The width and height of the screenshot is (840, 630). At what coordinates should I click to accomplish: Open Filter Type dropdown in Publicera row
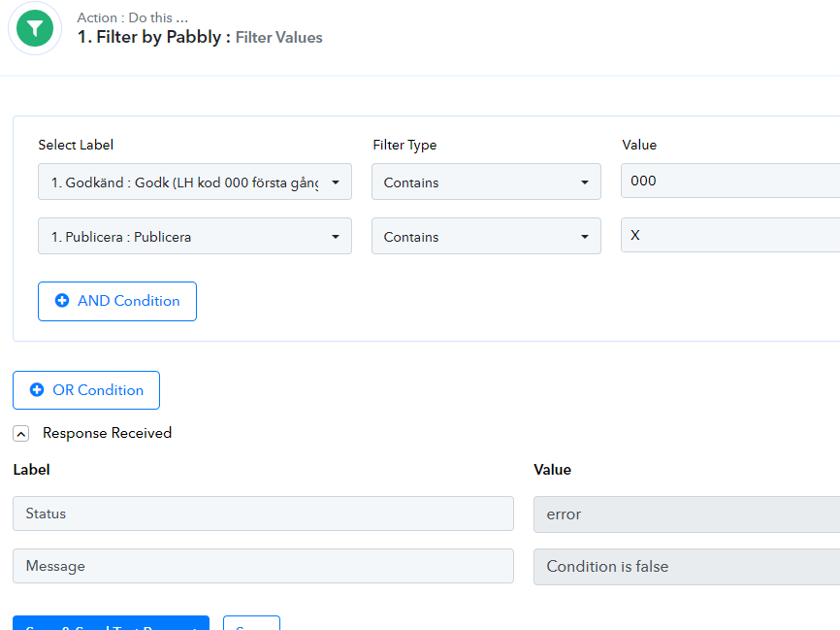[x=486, y=236]
